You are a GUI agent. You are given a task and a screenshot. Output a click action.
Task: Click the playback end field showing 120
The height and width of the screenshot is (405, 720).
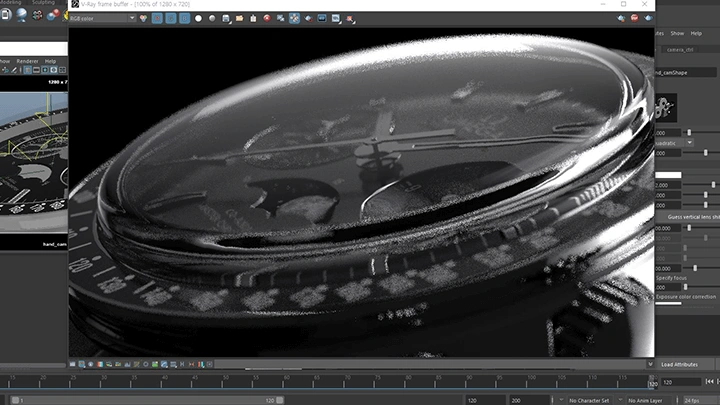point(484,400)
